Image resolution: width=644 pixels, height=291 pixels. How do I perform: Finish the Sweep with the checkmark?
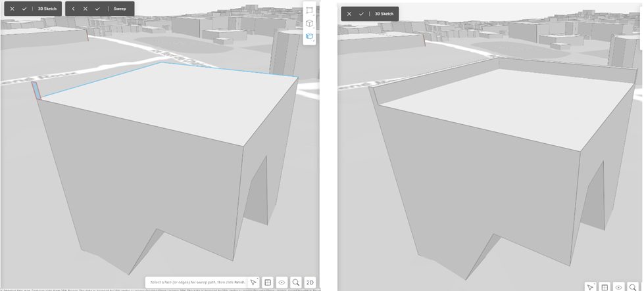(97, 9)
